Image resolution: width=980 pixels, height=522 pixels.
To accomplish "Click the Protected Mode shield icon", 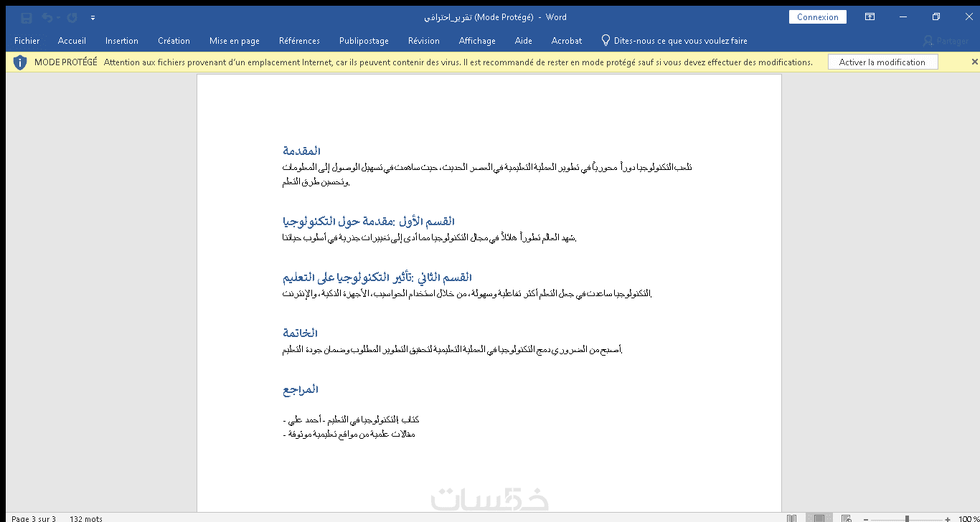I will (x=20, y=62).
